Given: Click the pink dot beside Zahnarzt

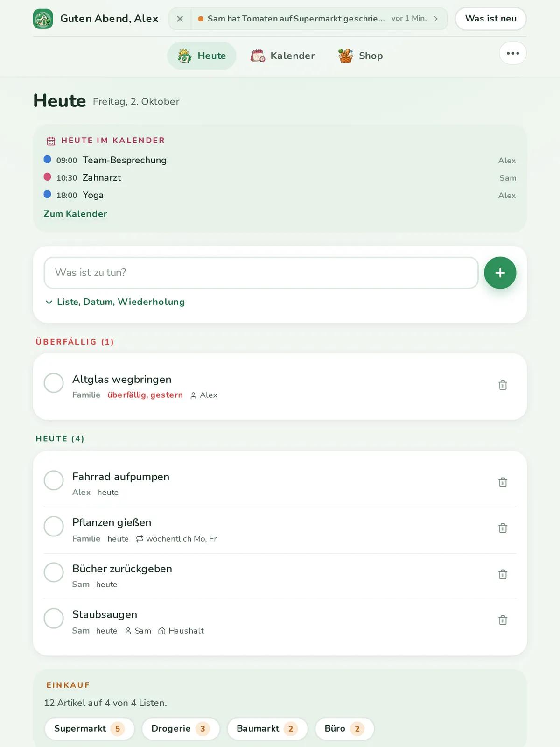Looking at the screenshot, I should coord(47,176).
